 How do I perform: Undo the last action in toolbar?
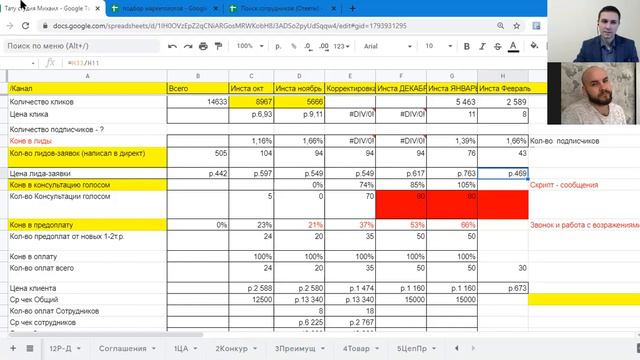click(x=172, y=46)
